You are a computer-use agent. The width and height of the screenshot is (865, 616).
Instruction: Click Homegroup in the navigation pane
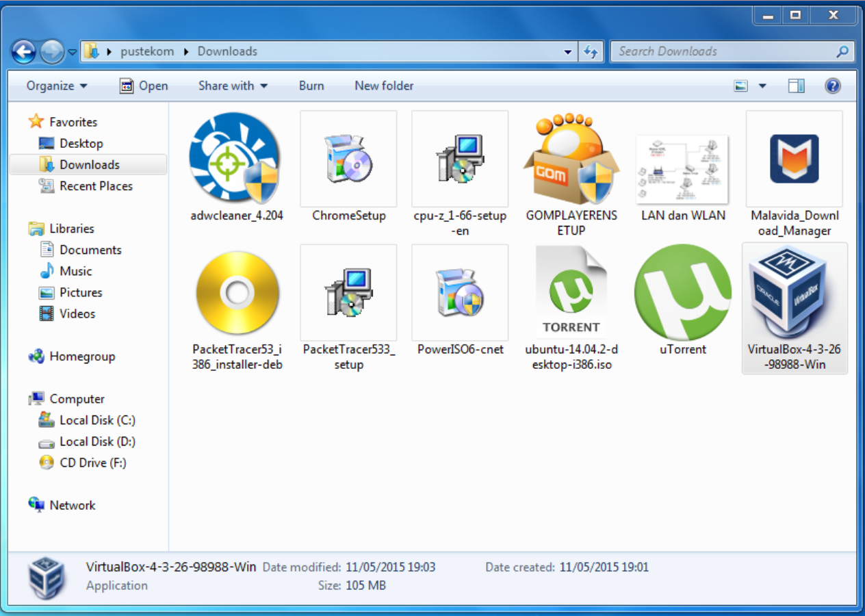[x=82, y=356]
